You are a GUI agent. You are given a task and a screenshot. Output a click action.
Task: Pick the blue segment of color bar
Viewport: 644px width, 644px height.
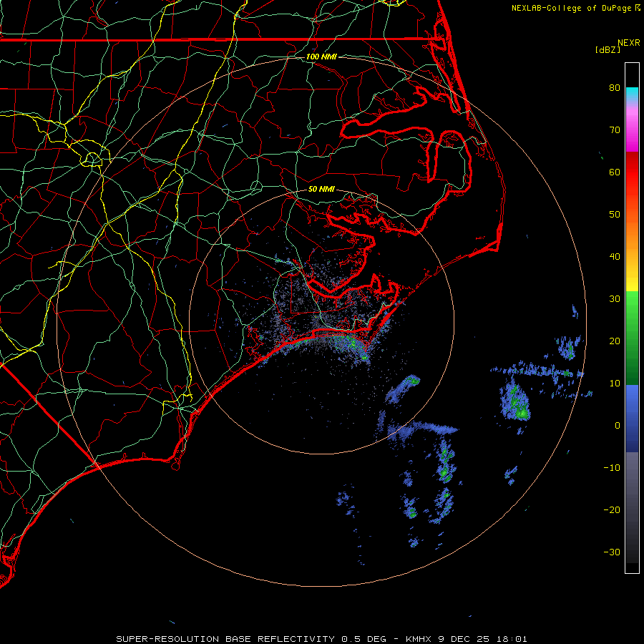click(x=632, y=419)
